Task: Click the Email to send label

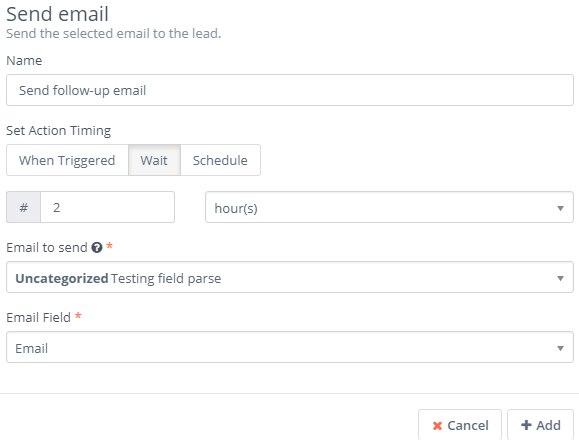Action: pos(47,247)
